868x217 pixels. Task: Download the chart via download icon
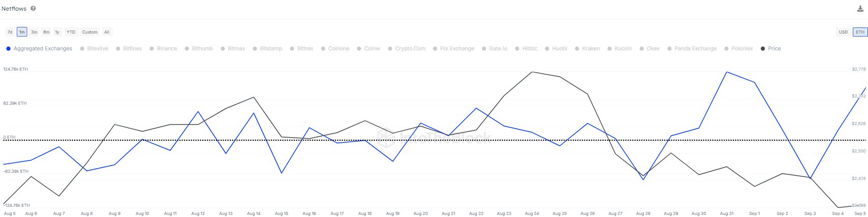[x=860, y=9]
